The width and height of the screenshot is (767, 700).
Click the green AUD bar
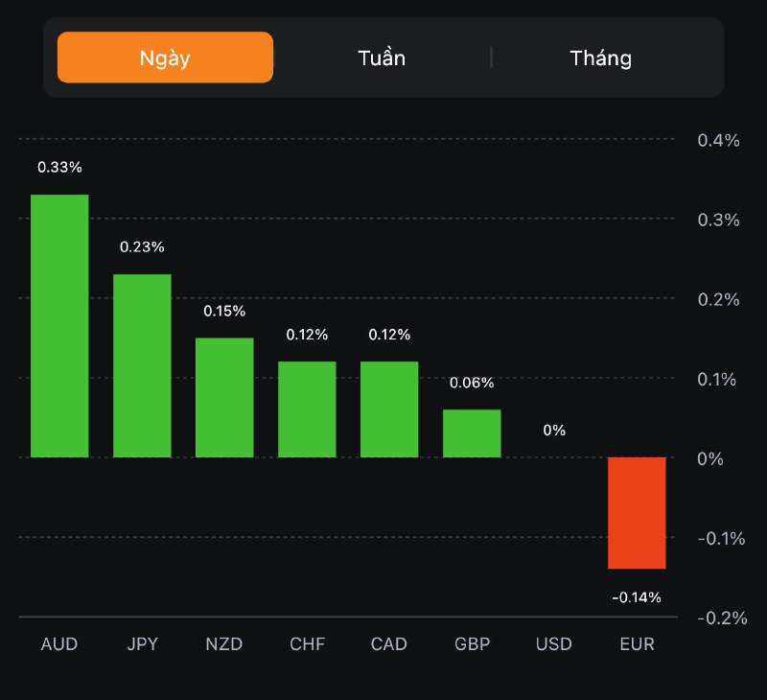[59, 326]
